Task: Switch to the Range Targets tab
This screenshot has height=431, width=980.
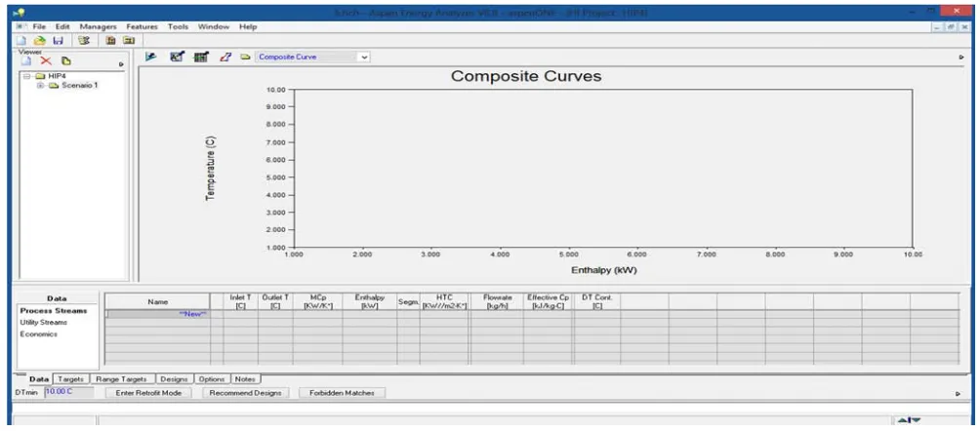Action: pos(121,379)
